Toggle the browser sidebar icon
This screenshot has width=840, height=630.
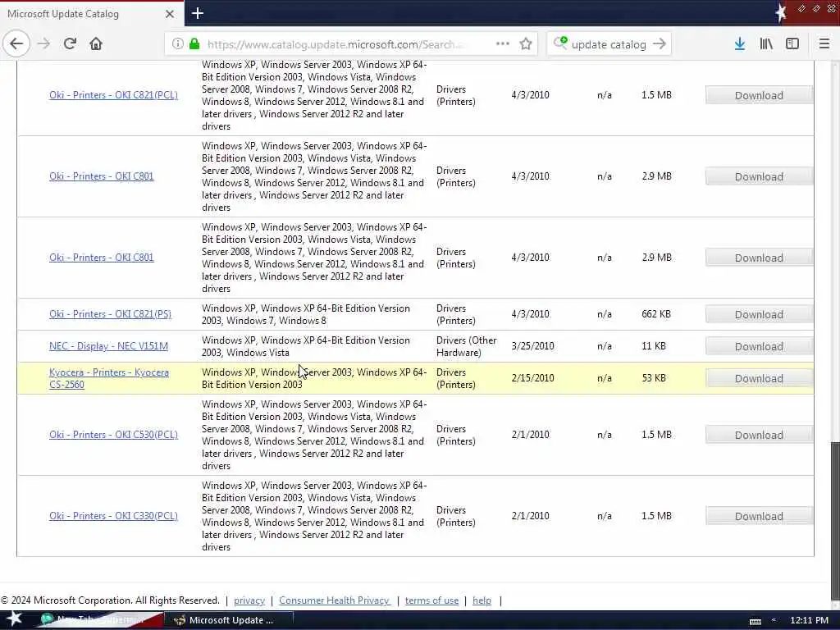tap(792, 44)
